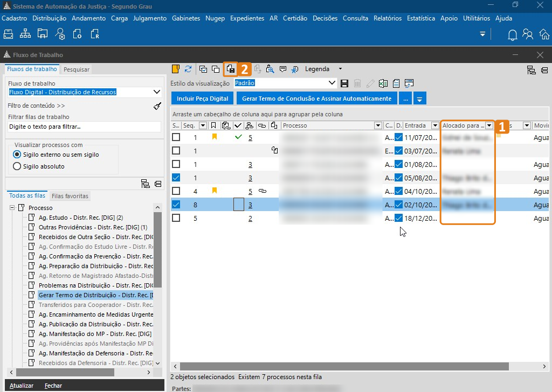Open the Processo column filter dropdown
This screenshot has width=552, height=392.
[x=378, y=125]
